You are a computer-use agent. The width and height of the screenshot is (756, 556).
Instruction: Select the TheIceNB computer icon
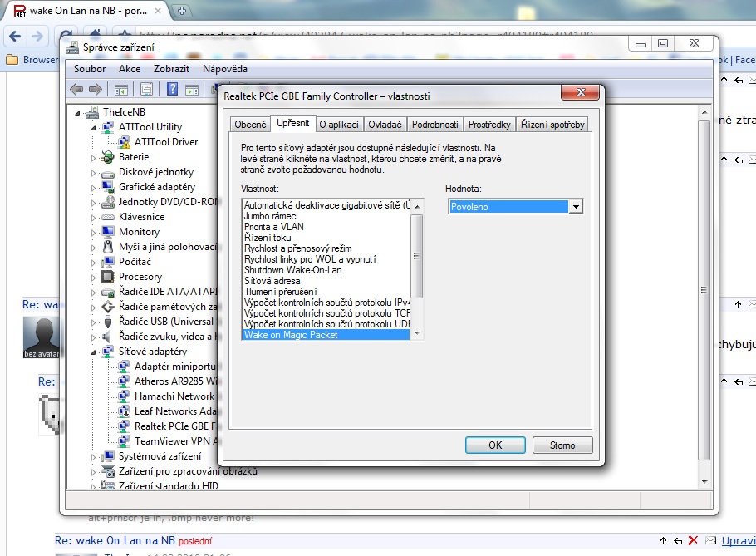(x=92, y=112)
